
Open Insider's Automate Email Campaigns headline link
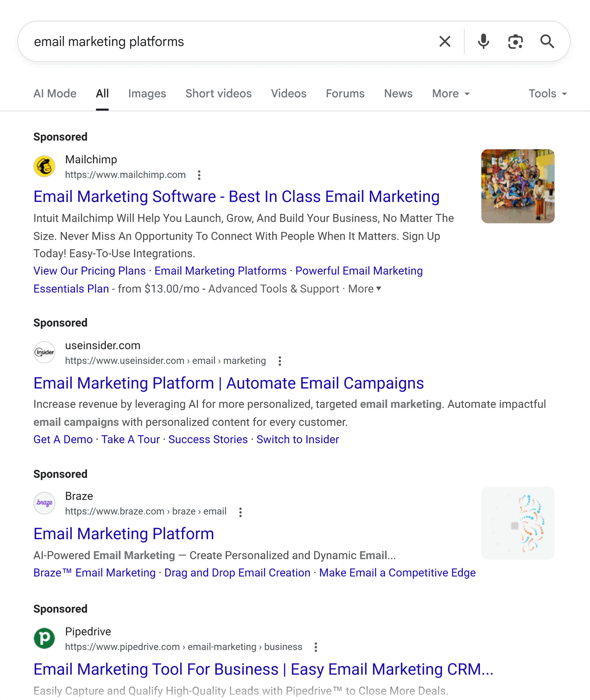click(x=228, y=383)
